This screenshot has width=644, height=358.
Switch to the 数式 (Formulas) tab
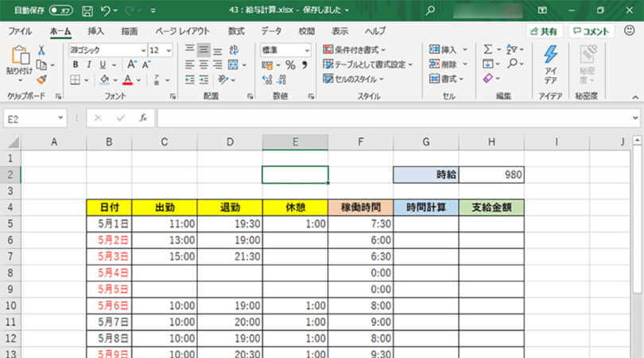click(x=236, y=31)
